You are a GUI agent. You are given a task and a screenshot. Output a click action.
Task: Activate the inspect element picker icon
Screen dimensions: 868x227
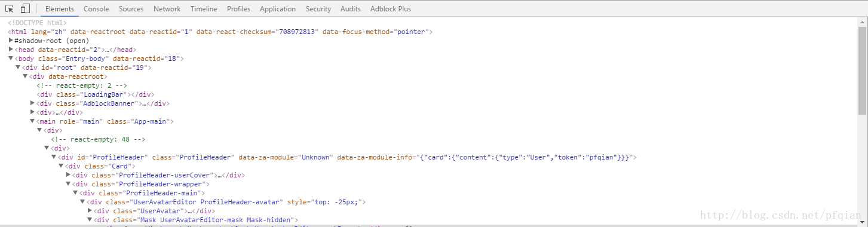(x=10, y=8)
